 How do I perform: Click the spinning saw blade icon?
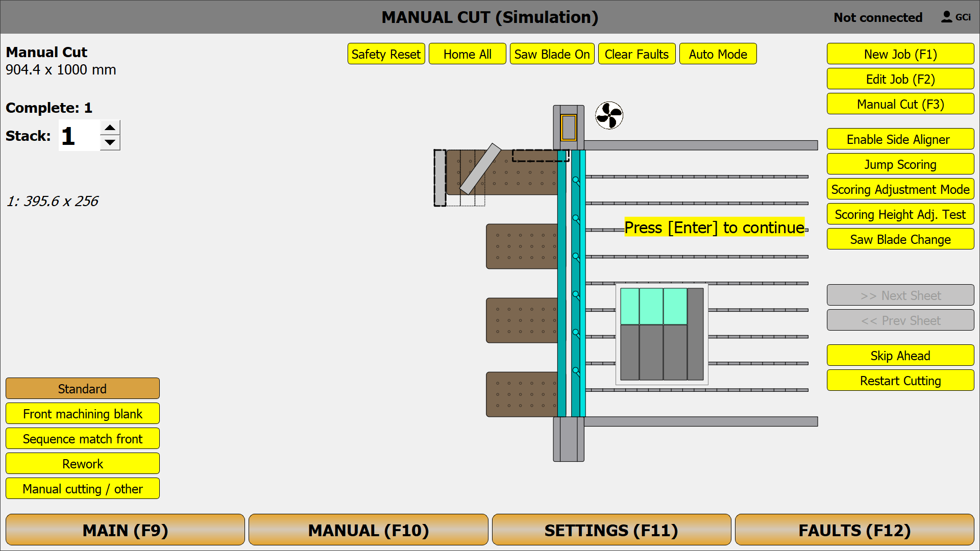(609, 116)
